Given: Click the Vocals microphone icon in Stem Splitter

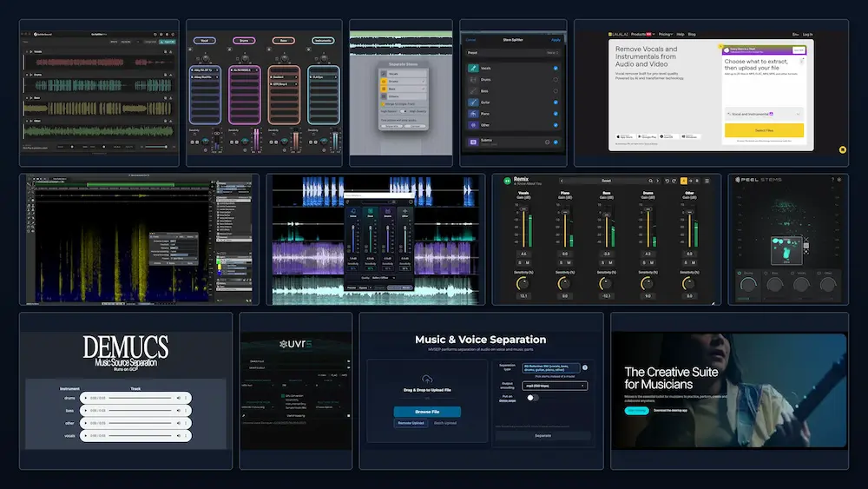Looking at the screenshot, I should coord(473,68).
